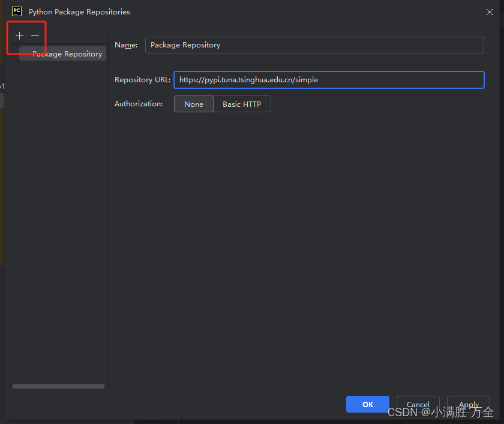
Task: Remove selected repository with minus icon
Action: 35,35
